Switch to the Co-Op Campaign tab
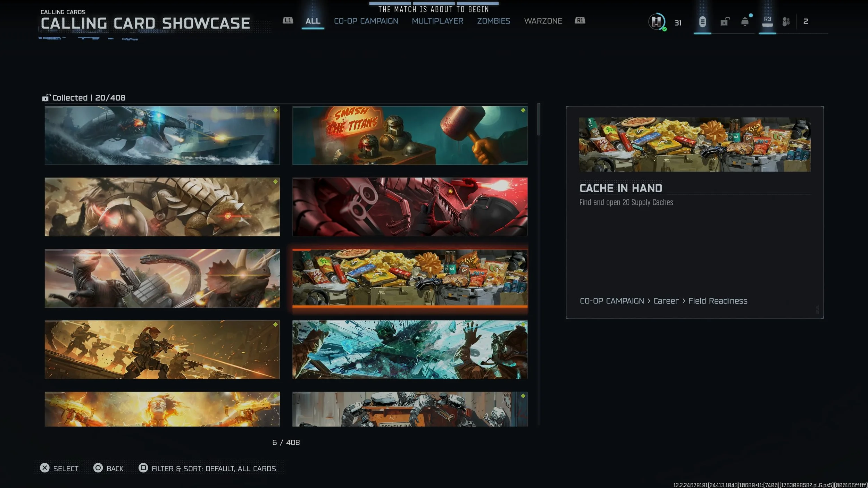 click(x=366, y=21)
